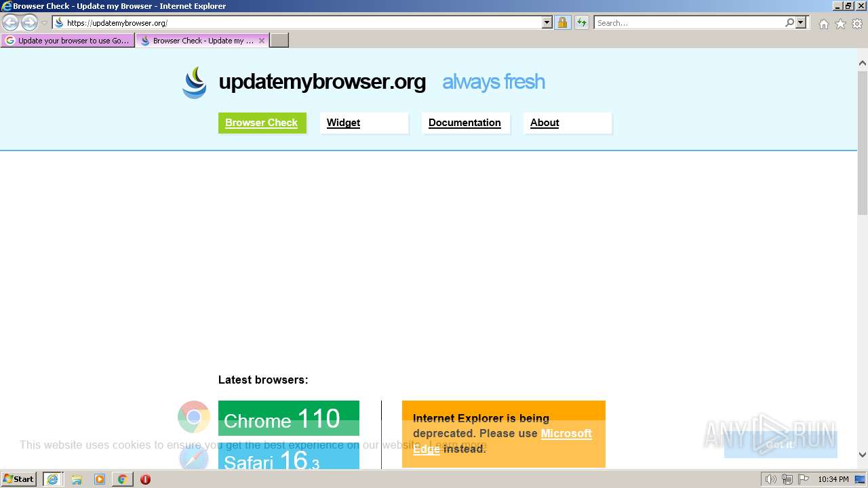
Task: Open the Tools gear icon
Action: pos(857,24)
